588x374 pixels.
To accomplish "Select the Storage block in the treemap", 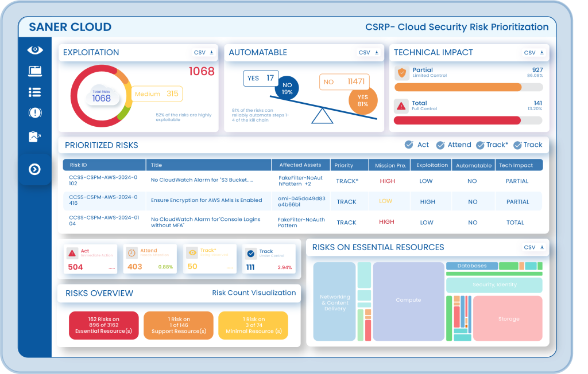I will pos(508,318).
